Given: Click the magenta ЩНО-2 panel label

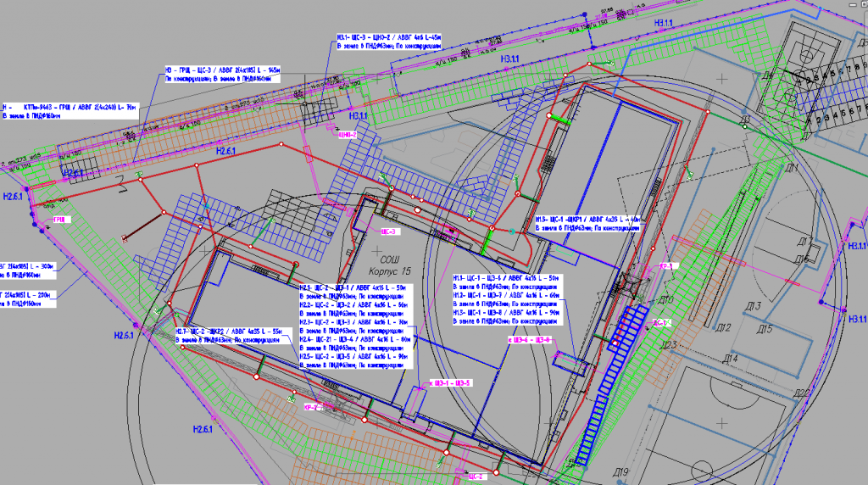Looking at the screenshot, I should 348,135.
